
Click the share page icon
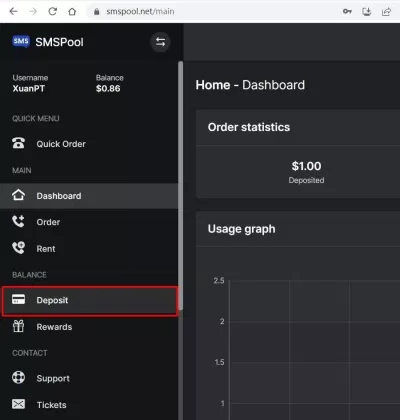point(386,12)
